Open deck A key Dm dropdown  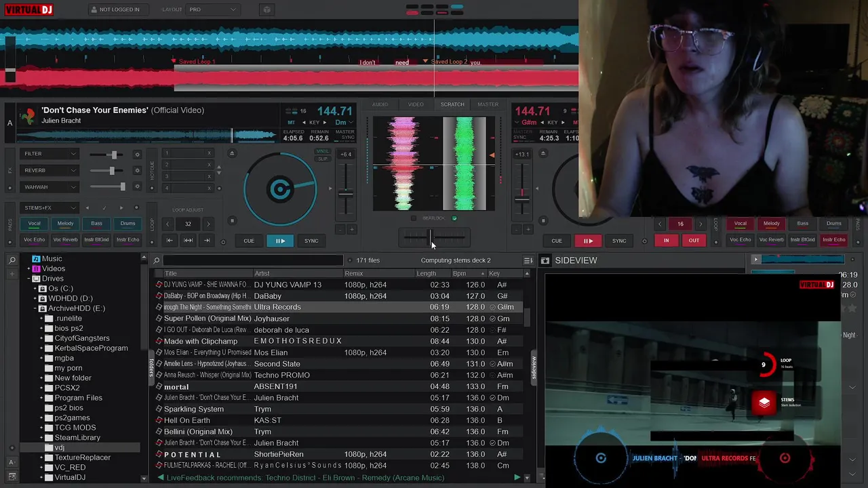(344, 123)
